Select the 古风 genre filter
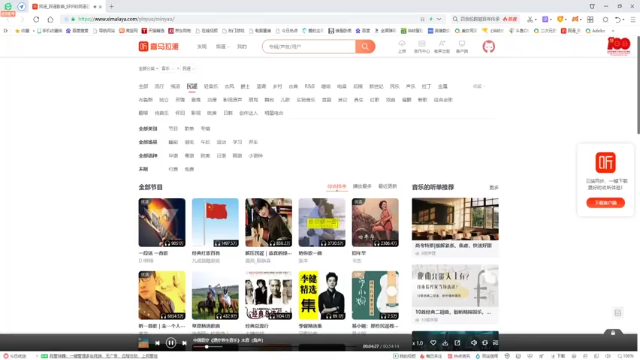The image size is (640, 360). pos(229,87)
